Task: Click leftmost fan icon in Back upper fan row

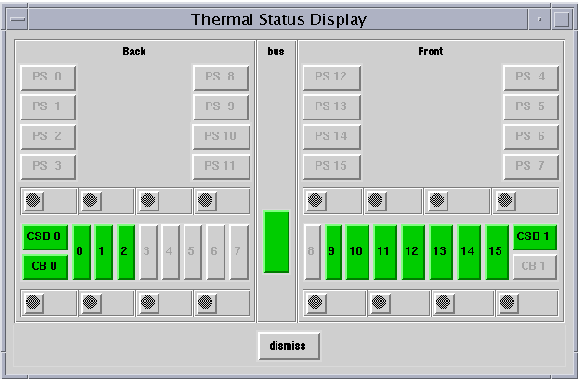Action: point(34,201)
